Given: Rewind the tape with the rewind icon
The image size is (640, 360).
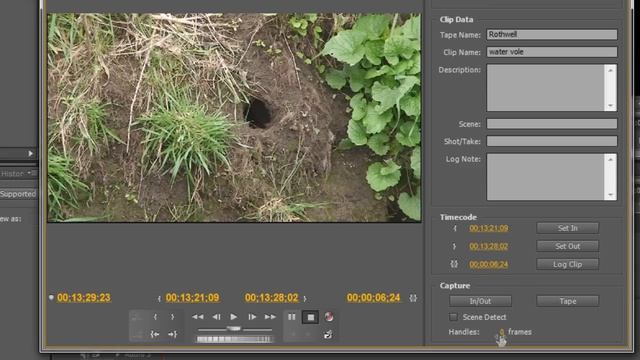Looking at the screenshot, I should click(x=198, y=317).
